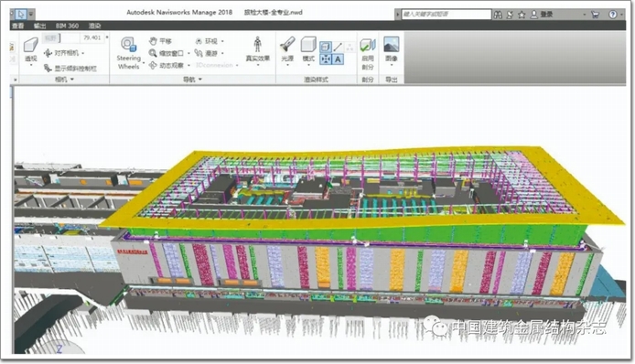Select the arrow cursor tool in title bar
The image size is (635, 364).
point(21,15)
